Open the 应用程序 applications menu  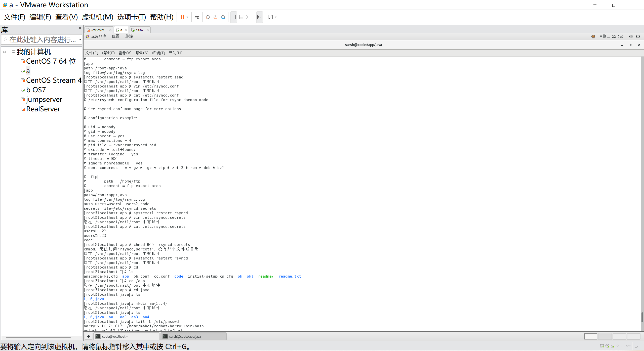(x=98, y=36)
